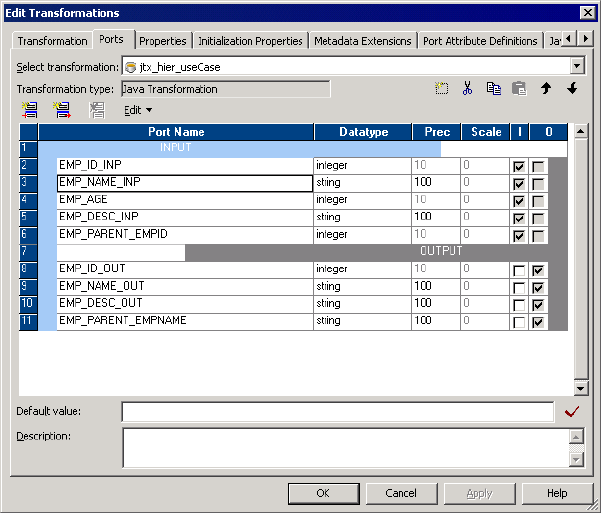Click the Cancel button
Image resolution: width=601 pixels, height=513 pixels.
coord(401,493)
